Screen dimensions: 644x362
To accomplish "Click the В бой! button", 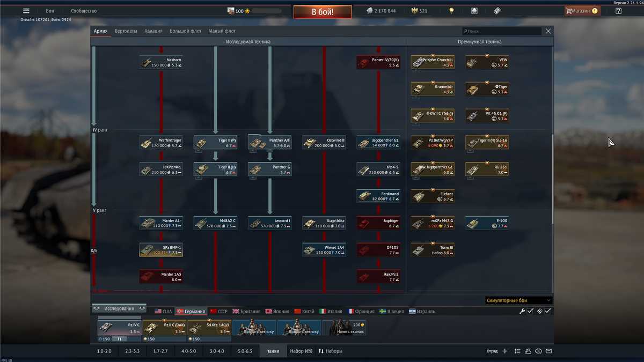I will (x=323, y=12).
